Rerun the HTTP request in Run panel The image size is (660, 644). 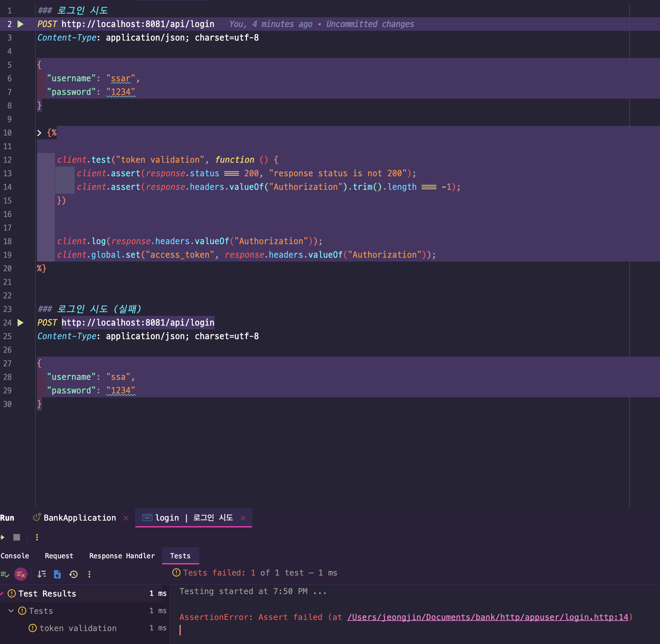click(x=2, y=537)
